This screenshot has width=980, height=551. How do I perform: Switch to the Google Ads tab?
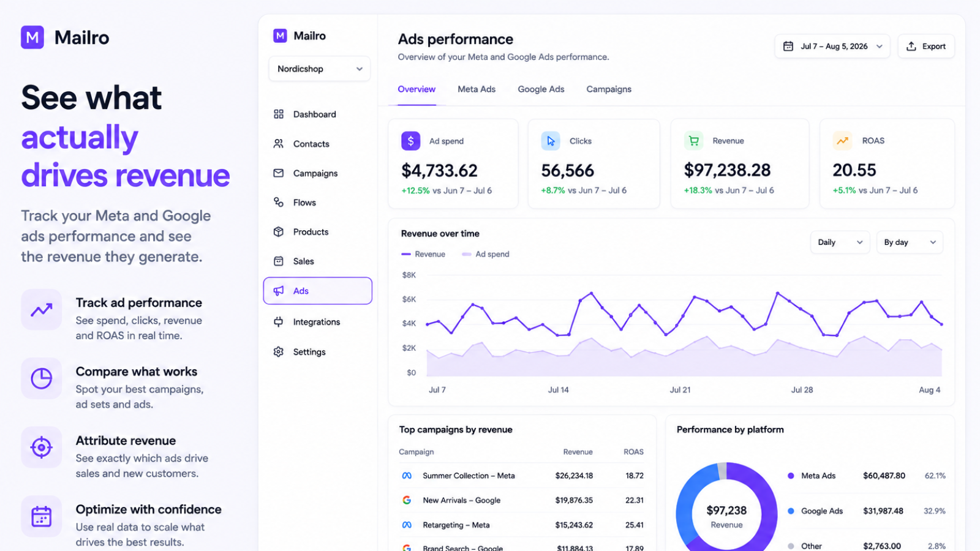click(x=541, y=89)
